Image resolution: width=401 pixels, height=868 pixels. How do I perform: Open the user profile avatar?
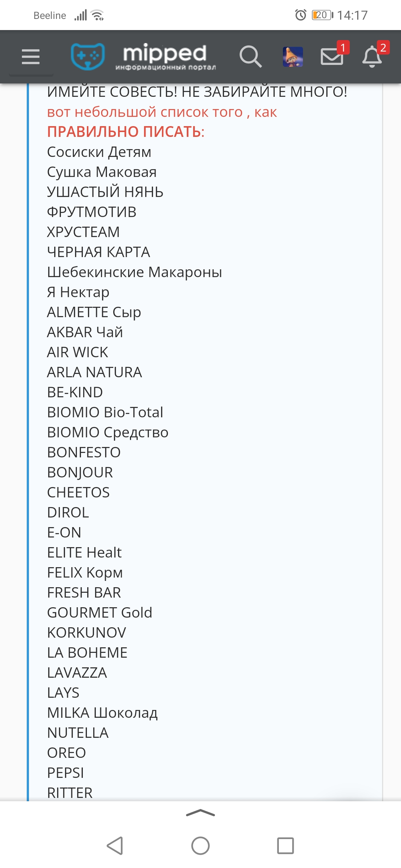point(293,57)
